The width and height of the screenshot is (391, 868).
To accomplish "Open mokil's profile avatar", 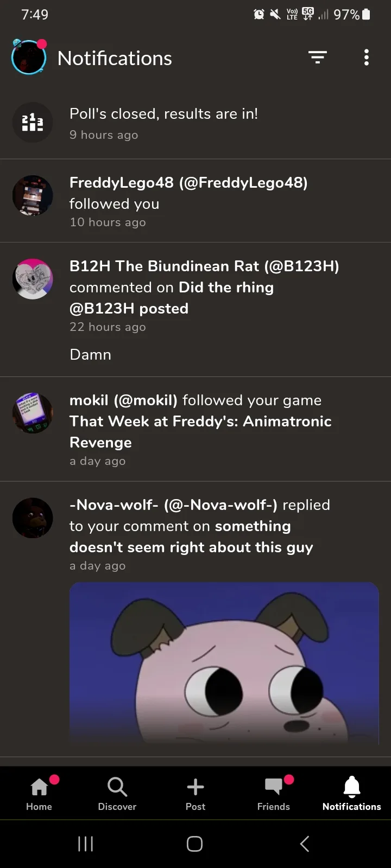I will pyautogui.click(x=33, y=413).
